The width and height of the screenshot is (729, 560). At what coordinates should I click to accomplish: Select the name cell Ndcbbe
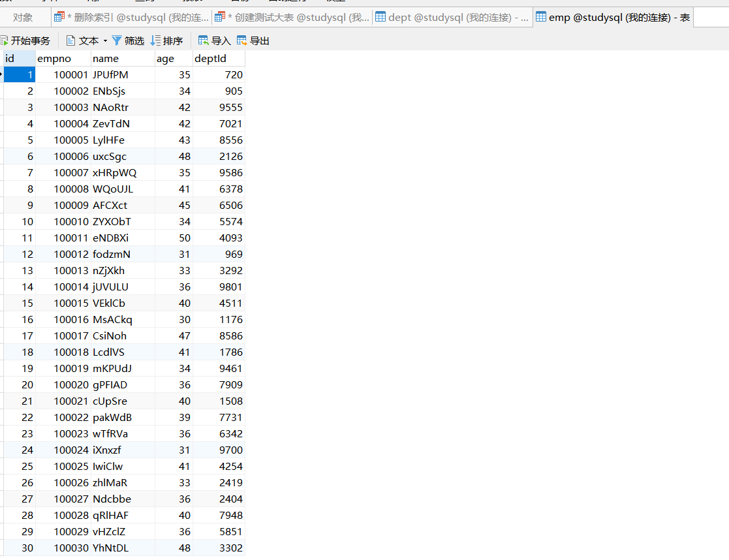coord(122,499)
